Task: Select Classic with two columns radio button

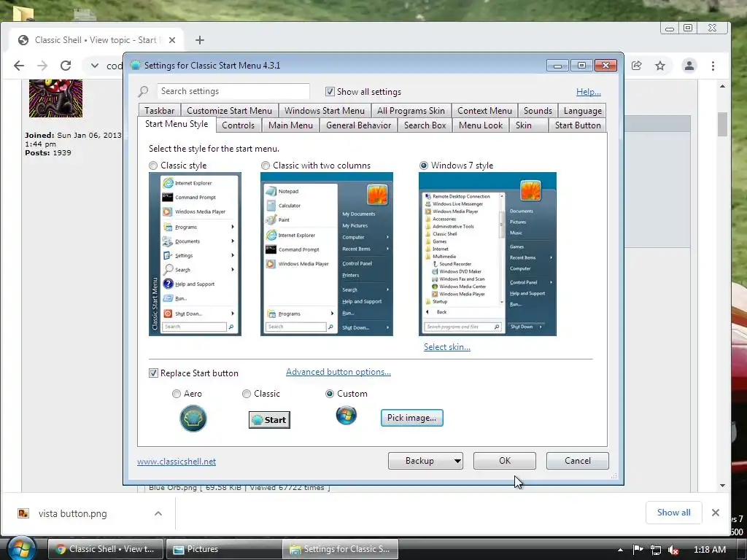Action: [266, 166]
